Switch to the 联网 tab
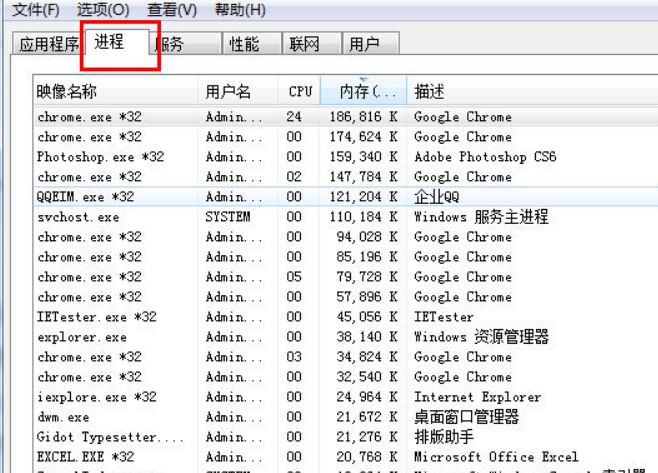The height and width of the screenshot is (473, 658). coord(304,44)
